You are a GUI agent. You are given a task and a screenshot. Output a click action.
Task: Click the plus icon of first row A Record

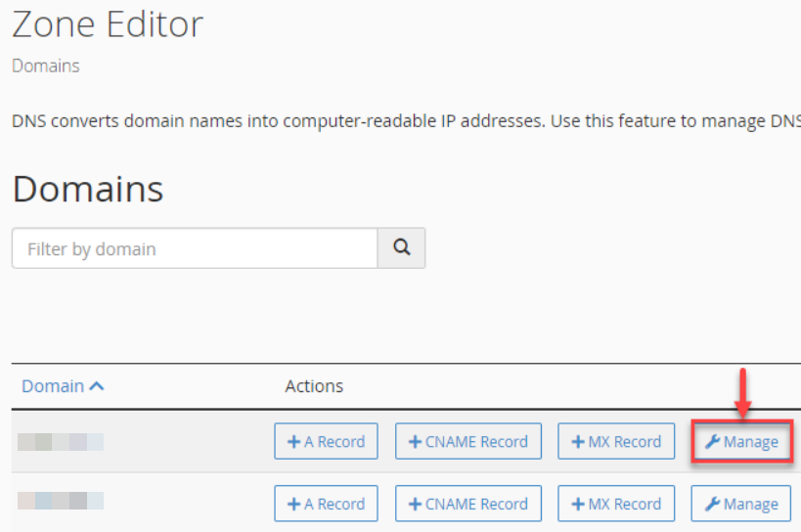[x=293, y=442]
